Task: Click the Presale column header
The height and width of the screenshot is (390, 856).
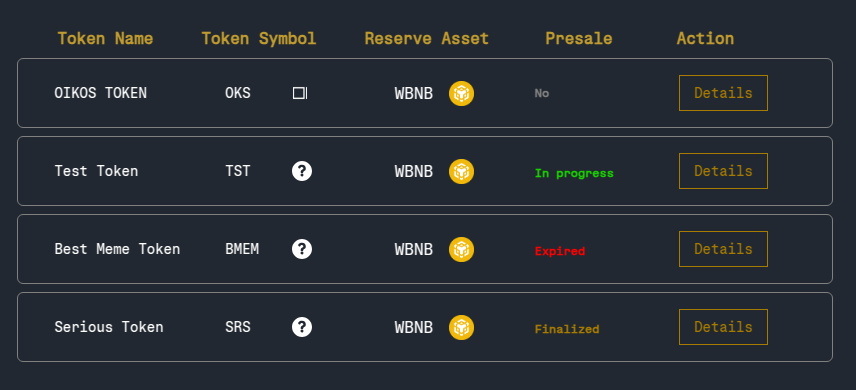Action: point(579,39)
